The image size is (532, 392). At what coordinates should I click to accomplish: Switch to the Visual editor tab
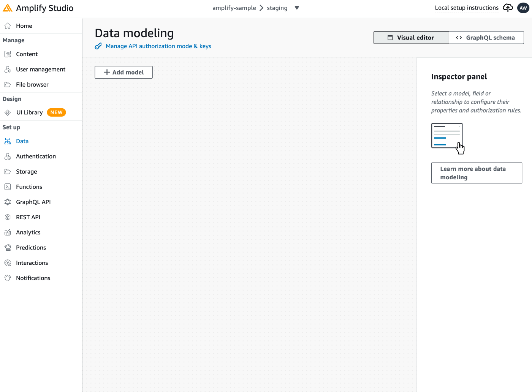411,38
